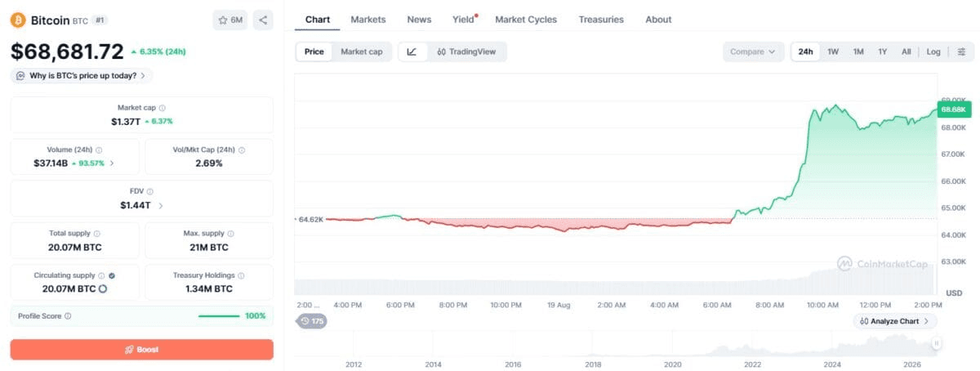
Task: Click the 68.68K current price label
Action: (953, 109)
